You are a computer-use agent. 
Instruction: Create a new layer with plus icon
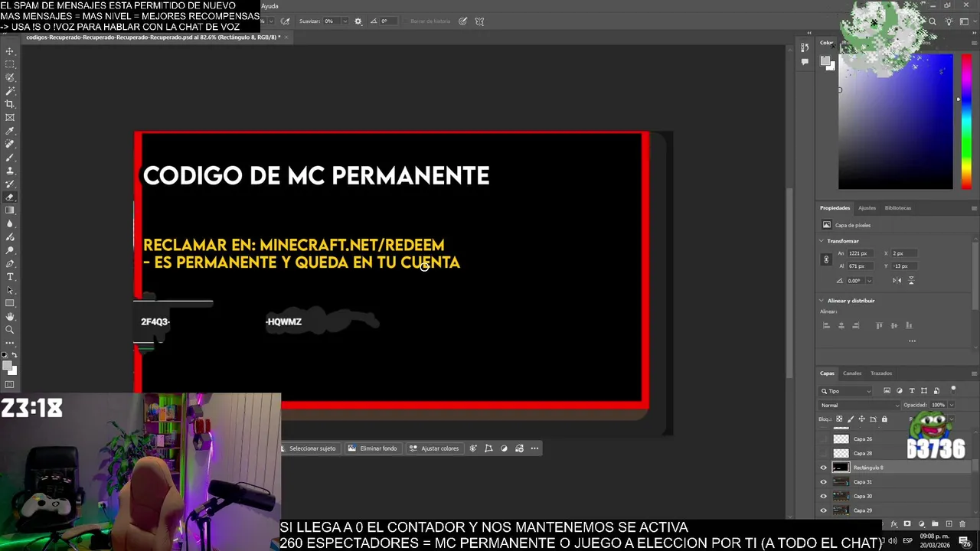pos(949,524)
